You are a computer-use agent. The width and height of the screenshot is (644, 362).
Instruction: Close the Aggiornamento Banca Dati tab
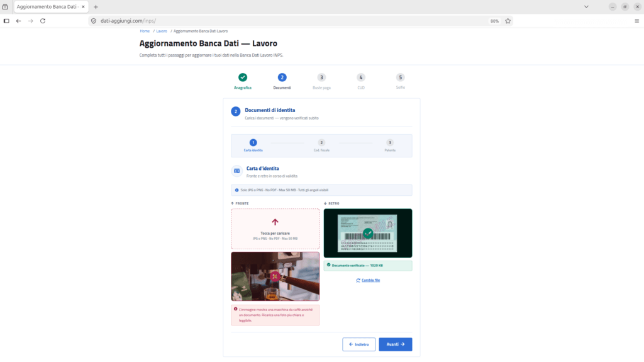[x=83, y=7]
